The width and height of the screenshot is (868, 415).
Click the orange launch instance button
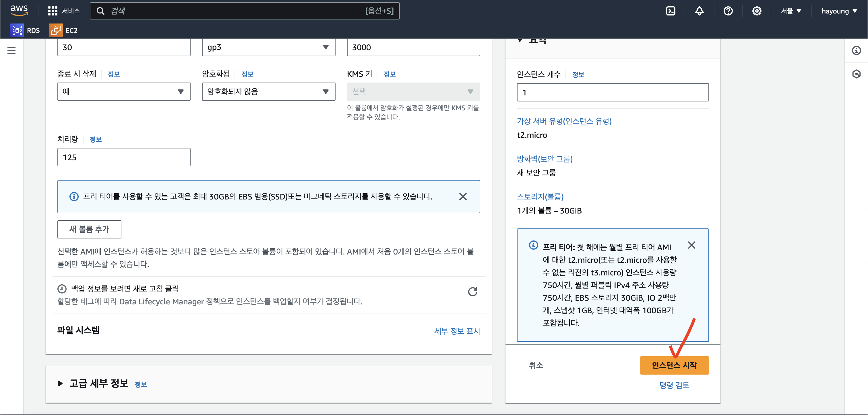point(674,365)
